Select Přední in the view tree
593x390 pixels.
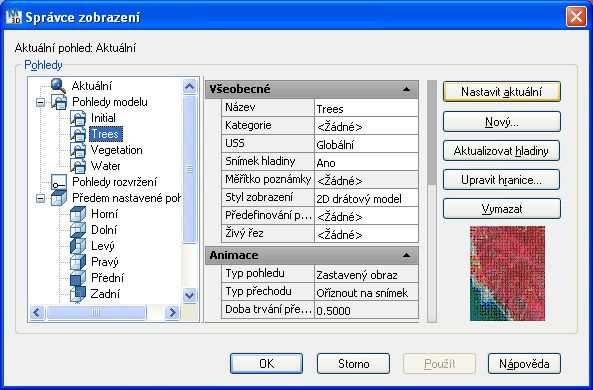107,278
